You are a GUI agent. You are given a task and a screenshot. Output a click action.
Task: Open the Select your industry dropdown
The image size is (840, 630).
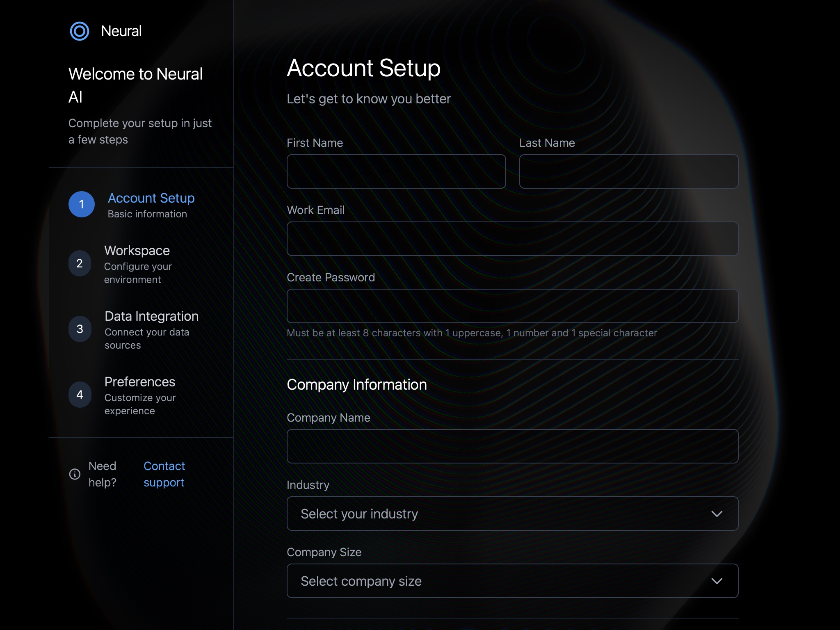(512, 513)
